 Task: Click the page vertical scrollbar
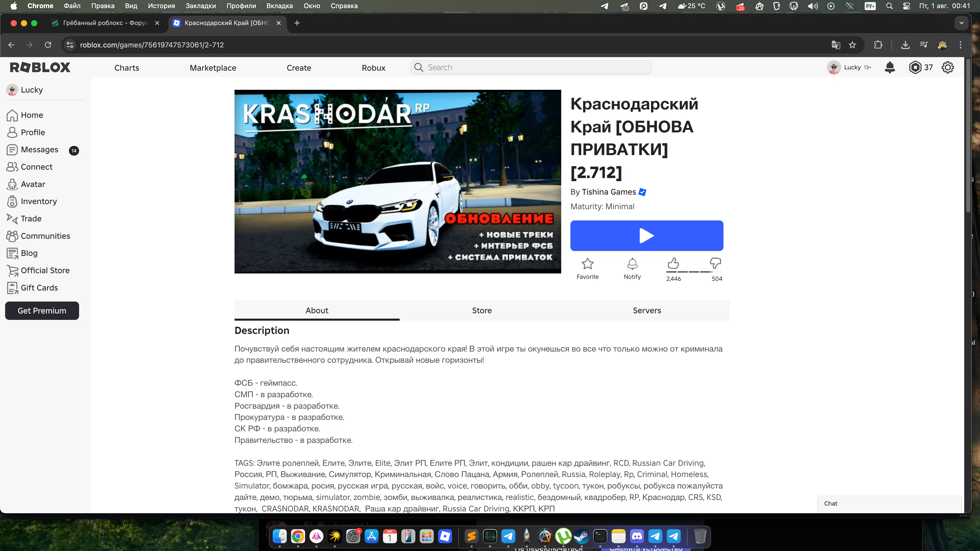968,135
